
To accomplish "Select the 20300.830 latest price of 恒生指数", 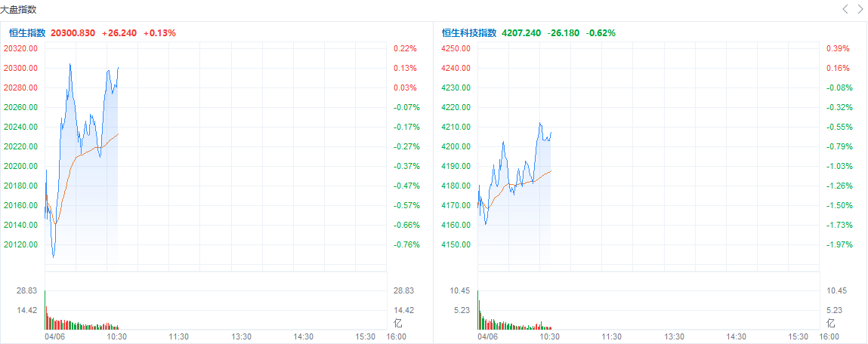I will point(73,33).
